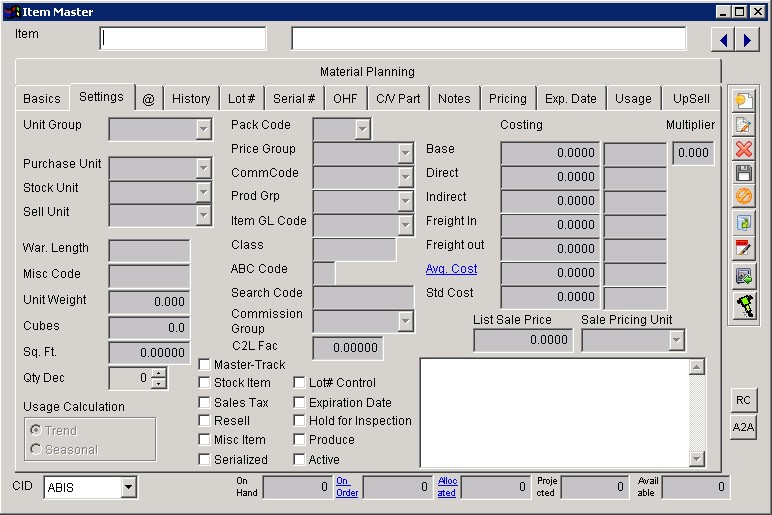Check the Hold for Inspection option
The height and width of the screenshot is (515, 772).
pyautogui.click(x=300, y=421)
